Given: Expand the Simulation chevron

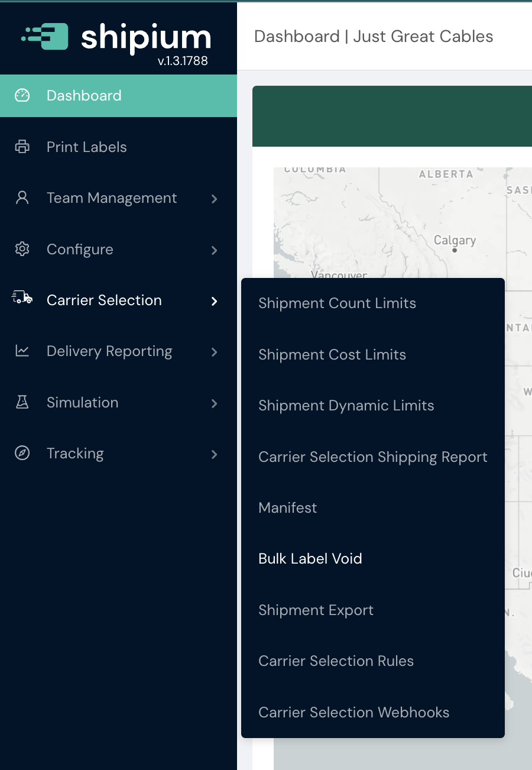Looking at the screenshot, I should pyautogui.click(x=215, y=403).
